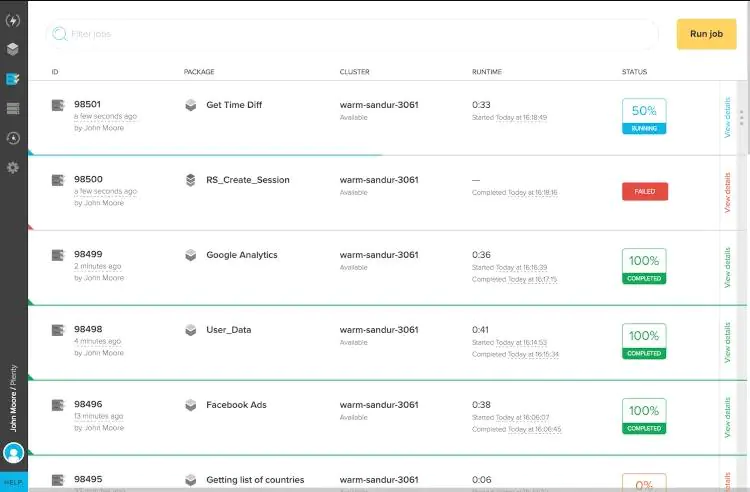
Task: Click the Run job button
Action: click(706, 34)
